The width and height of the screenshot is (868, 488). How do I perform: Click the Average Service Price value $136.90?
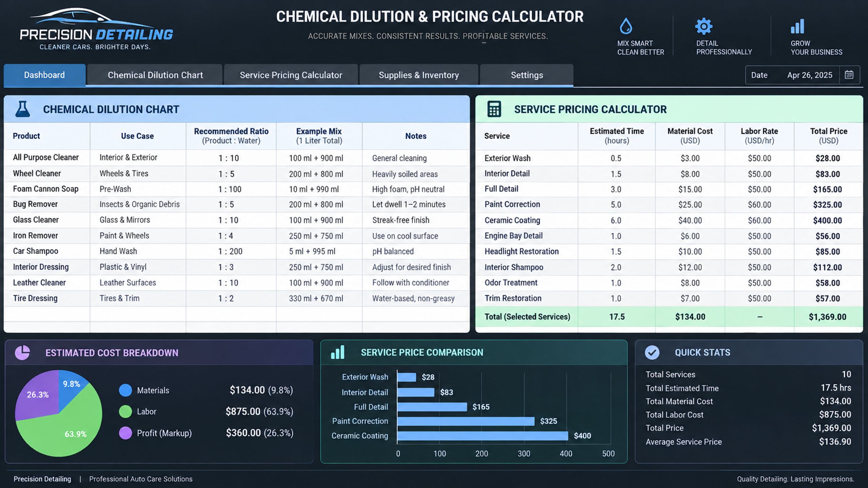[x=835, y=442]
